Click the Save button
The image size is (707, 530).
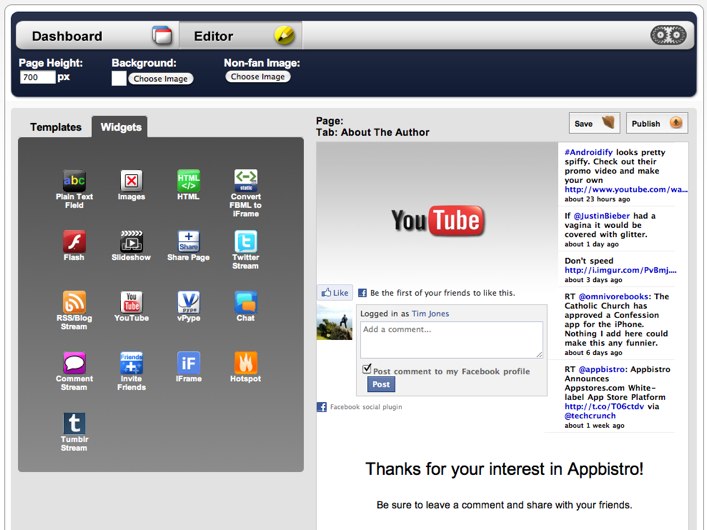(x=594, y=123)
